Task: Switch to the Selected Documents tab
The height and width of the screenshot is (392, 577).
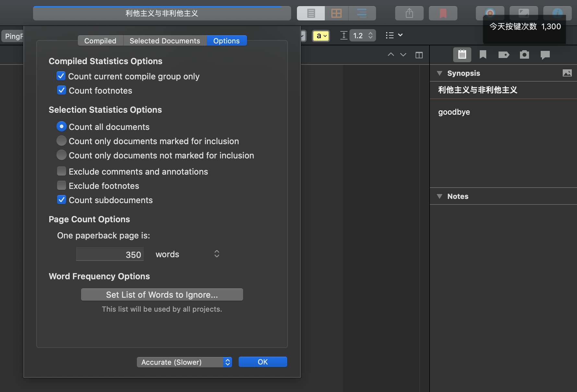Action: click(x=165, y=41)
